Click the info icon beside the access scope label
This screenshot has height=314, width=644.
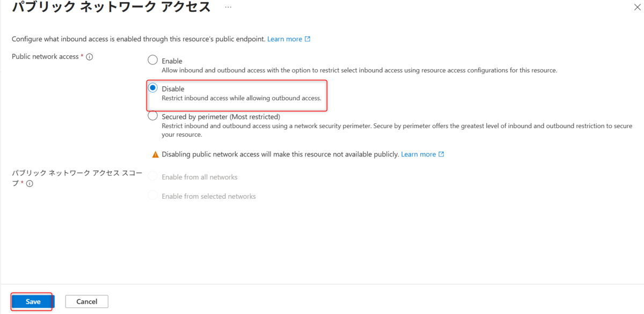[30, 184]
